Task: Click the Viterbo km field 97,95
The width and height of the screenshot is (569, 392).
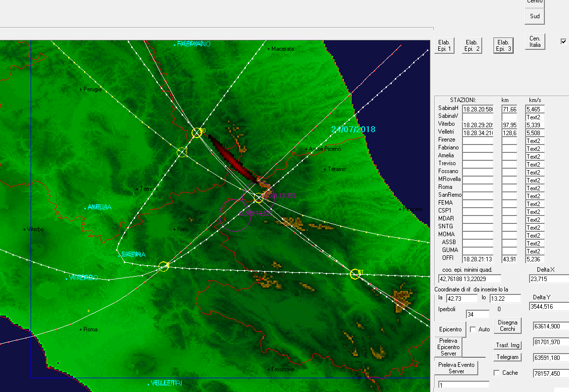Action: tap(509, 125)
